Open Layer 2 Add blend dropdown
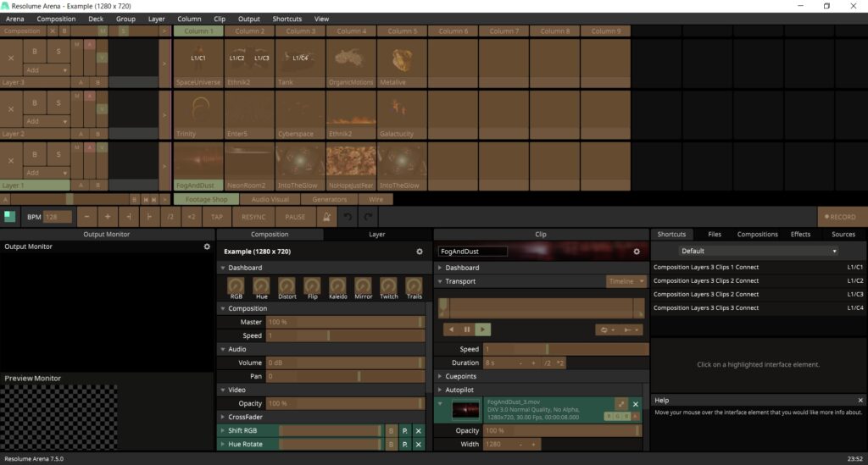Image resolution: width=868 pixels, height=465 pixels. 47,121
